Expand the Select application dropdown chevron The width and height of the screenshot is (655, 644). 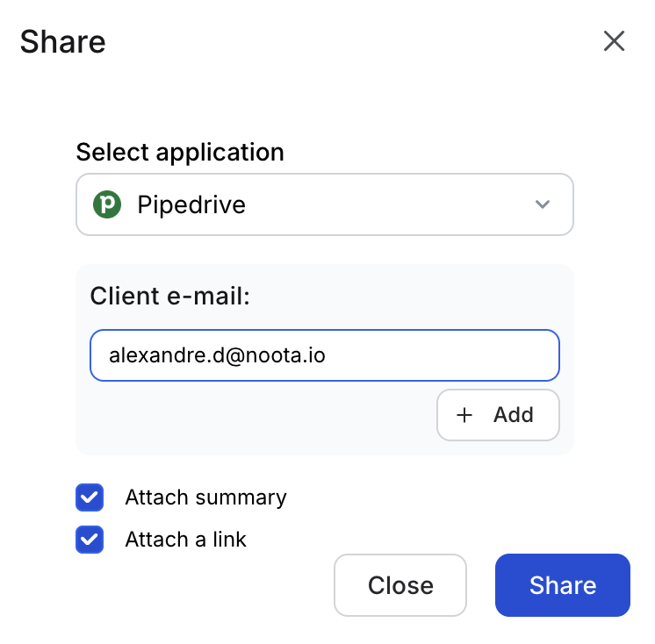click(543, 204)
